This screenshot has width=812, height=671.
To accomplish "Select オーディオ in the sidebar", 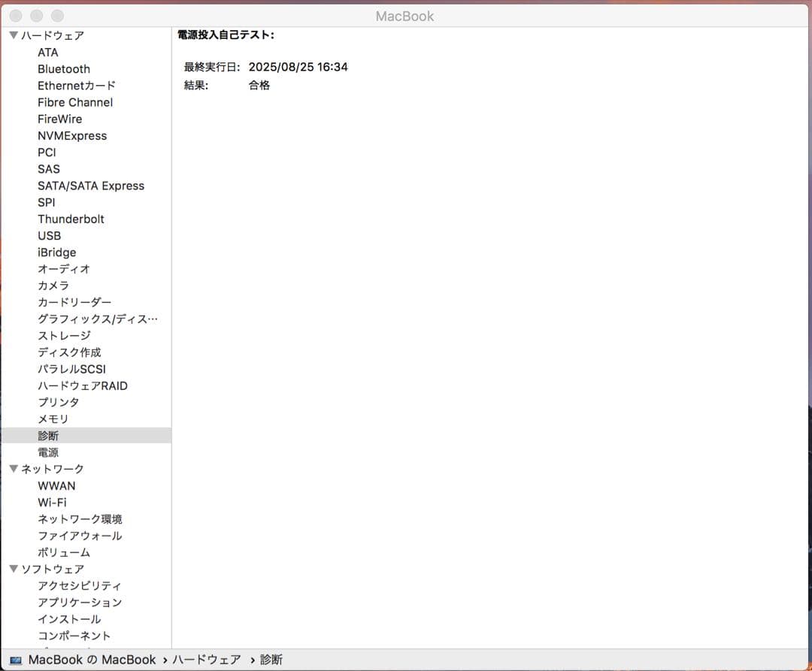I will [x=64, y=269].
